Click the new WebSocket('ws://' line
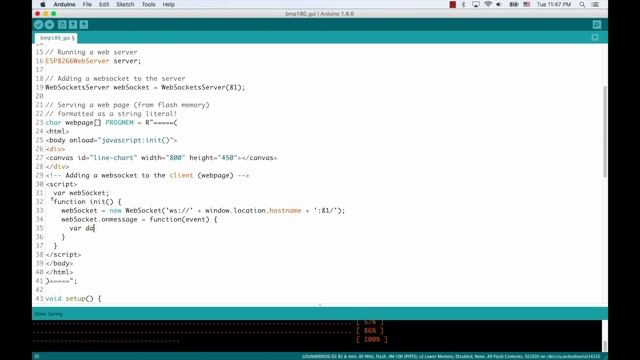 click(x=203, y=211)
